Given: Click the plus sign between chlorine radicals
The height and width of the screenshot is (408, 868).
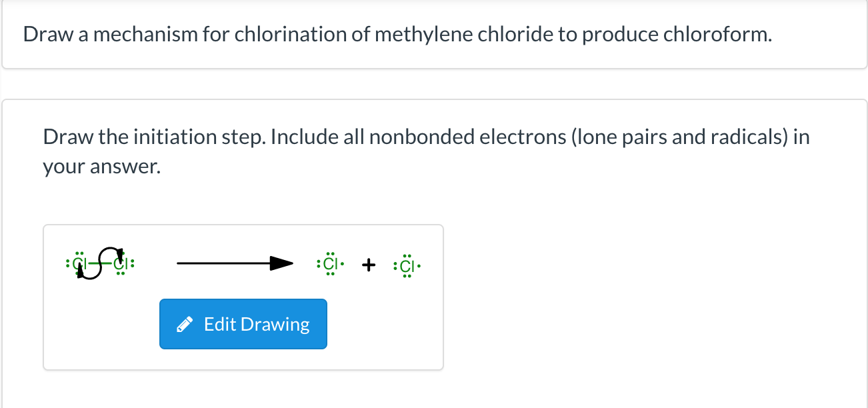Looking at the screenshot, I should (369, 264).
